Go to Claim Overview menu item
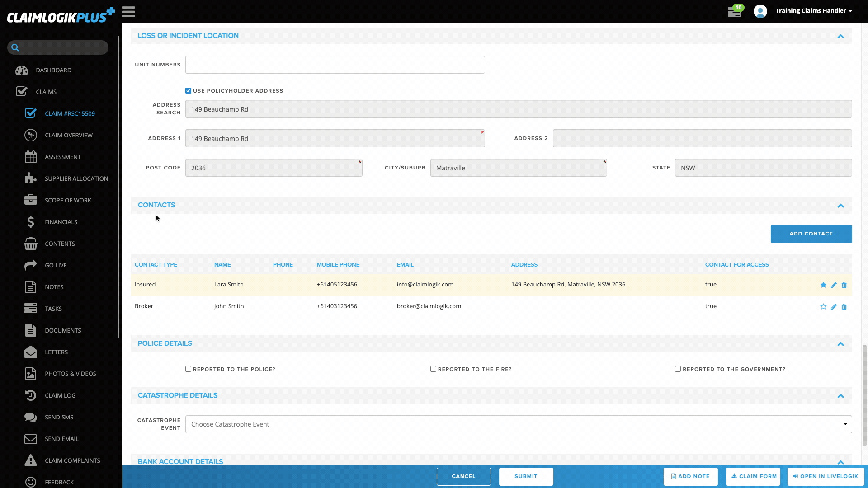 69,135
